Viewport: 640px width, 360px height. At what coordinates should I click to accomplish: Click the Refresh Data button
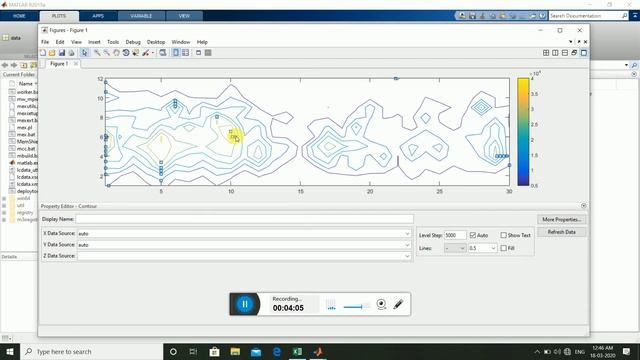562,232
